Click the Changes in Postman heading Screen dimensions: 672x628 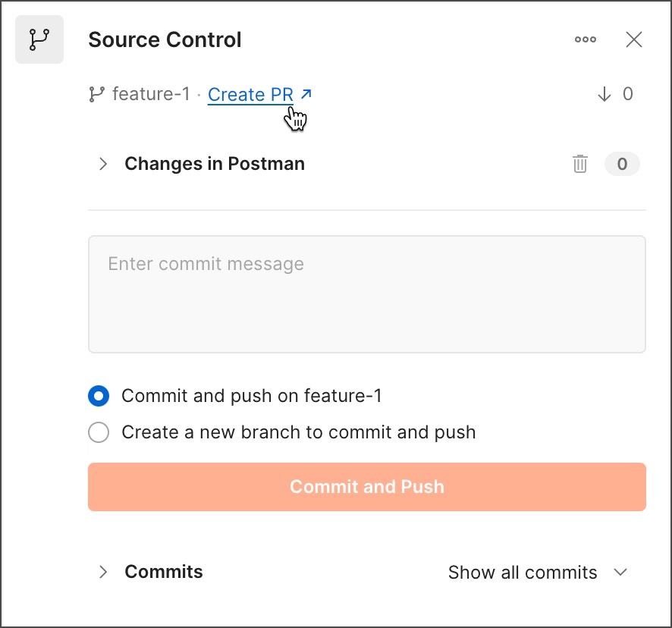(x=215, y=164)
